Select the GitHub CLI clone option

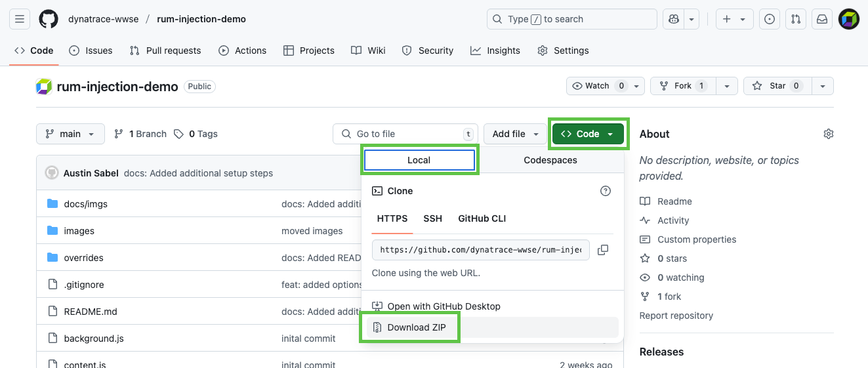(x=482, y=218)
